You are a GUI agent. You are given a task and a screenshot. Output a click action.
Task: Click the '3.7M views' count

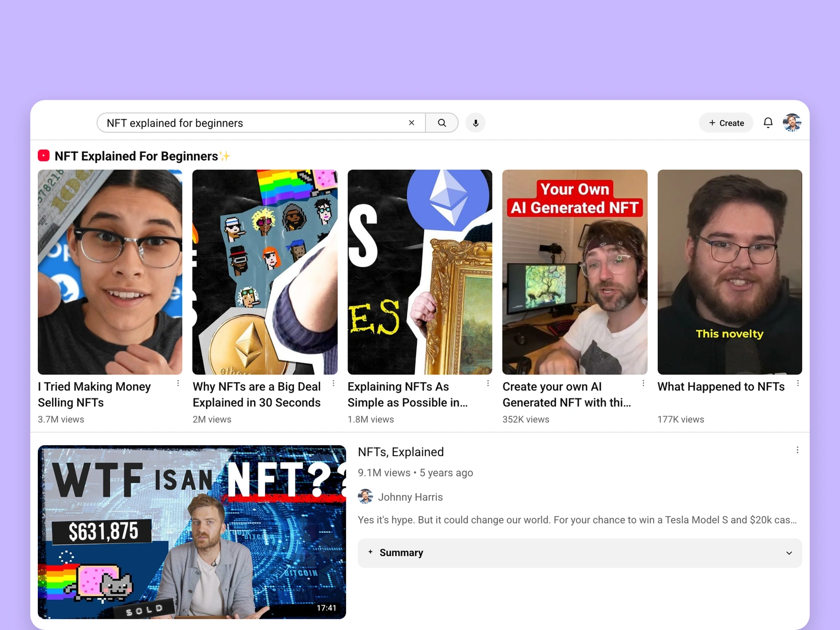61,419
